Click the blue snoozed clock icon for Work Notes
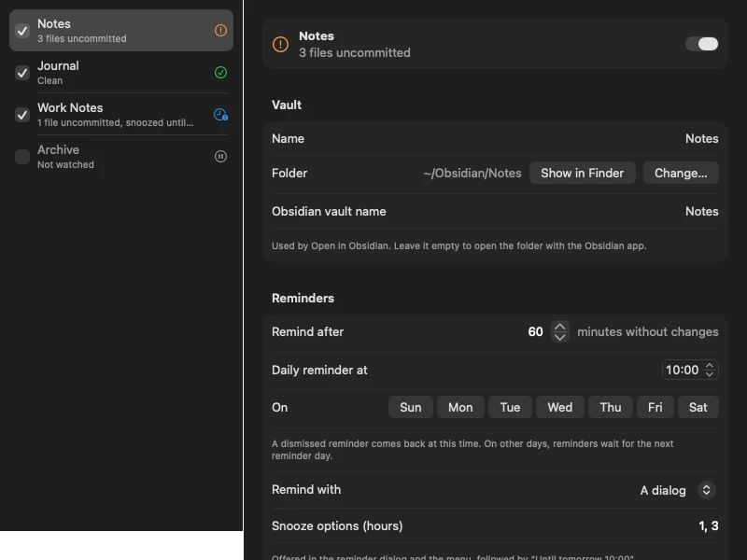This screenshot has height=560, width=747. coord(220,114)
